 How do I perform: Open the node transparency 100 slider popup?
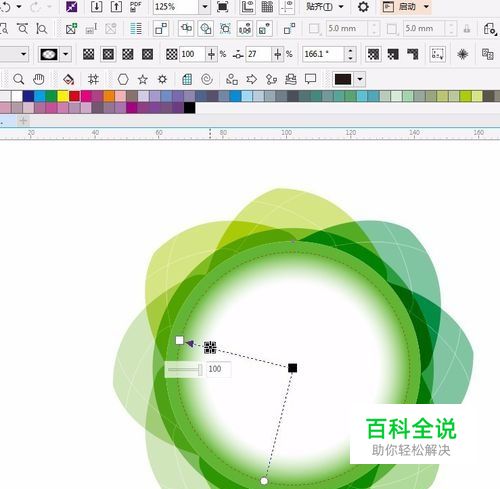coord(211,54)
